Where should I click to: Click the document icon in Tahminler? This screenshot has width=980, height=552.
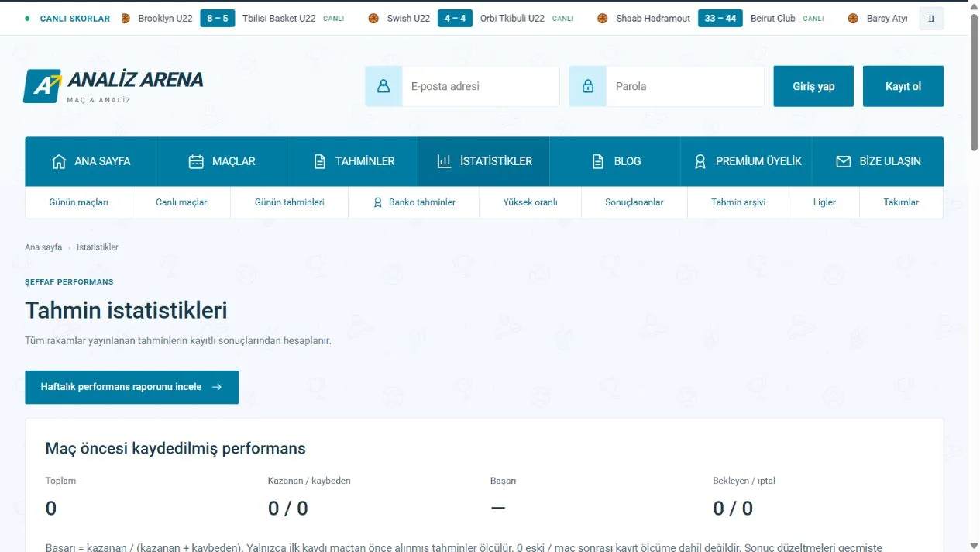click(x=320, y=161)
